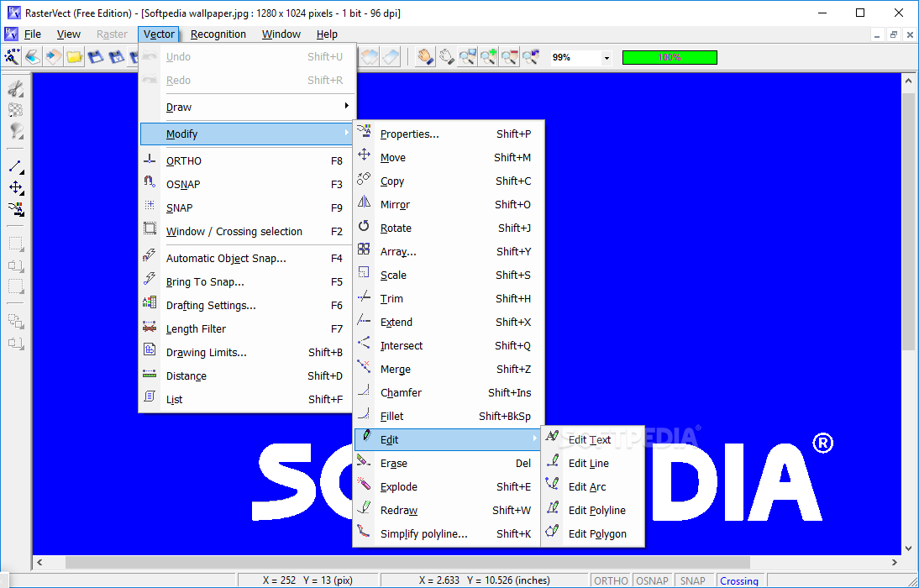The height and width of the screenshot is (588, 919).
Task: Open the zoom percentage dropdown arrow
Action: 607,58
